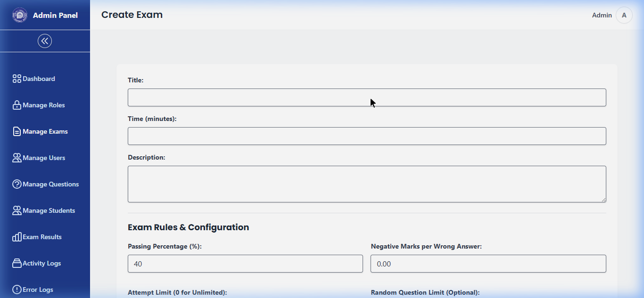The height and width of the screenshot is (298, 644).
Task: Click the Manage Exams document icon
Action: click(x=17, y=131)
